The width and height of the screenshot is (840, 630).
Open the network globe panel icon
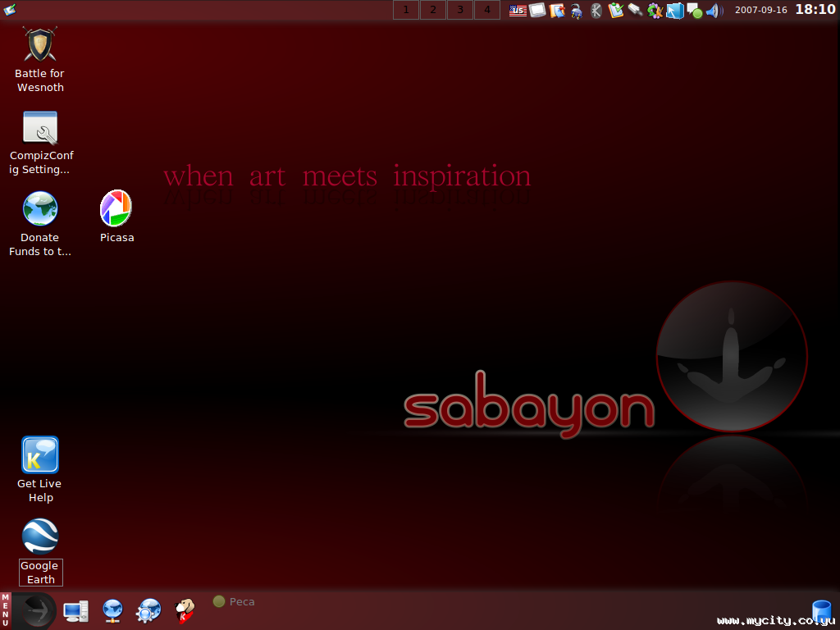pyautogui.click(x=112, y=611)
